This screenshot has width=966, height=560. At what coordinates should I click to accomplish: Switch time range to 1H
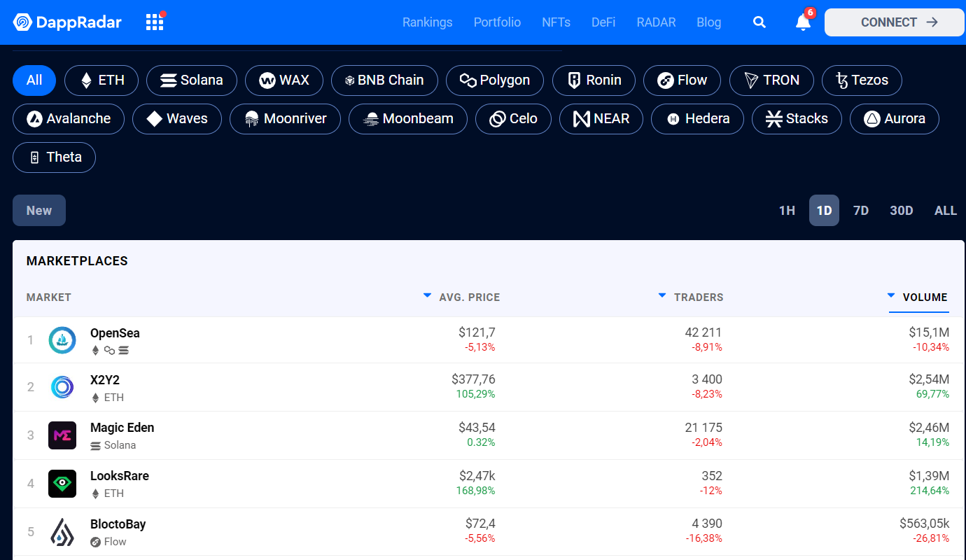[x=787, y=211]
